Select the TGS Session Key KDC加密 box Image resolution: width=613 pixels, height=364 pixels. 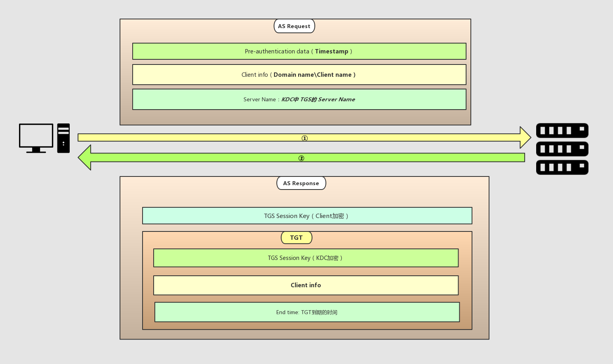[x=306, y=258]
